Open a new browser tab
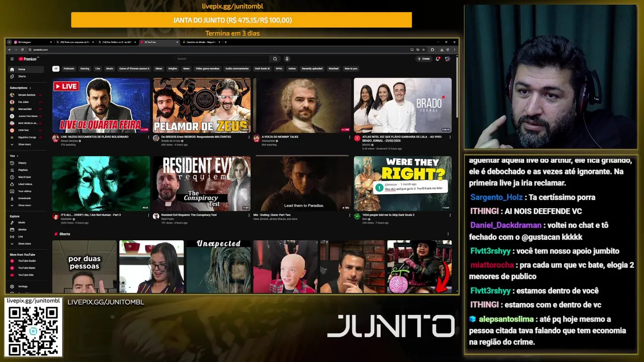 click(225, 42)
